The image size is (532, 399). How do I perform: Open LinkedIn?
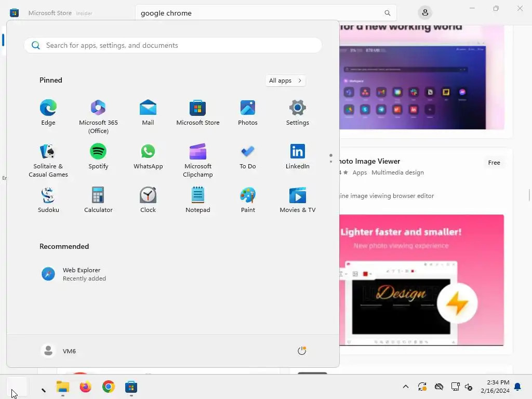[298, 157]
